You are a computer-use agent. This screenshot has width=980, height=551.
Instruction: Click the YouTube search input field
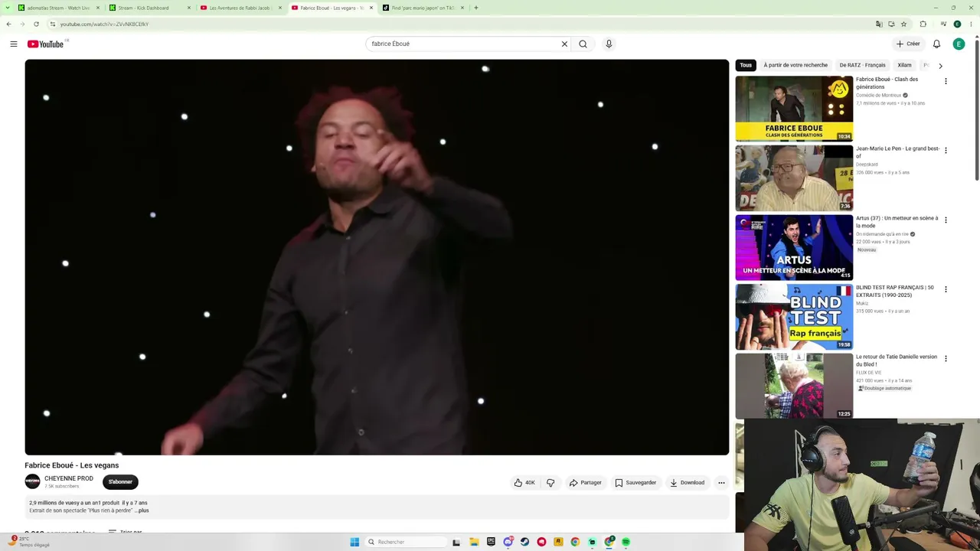465,44
